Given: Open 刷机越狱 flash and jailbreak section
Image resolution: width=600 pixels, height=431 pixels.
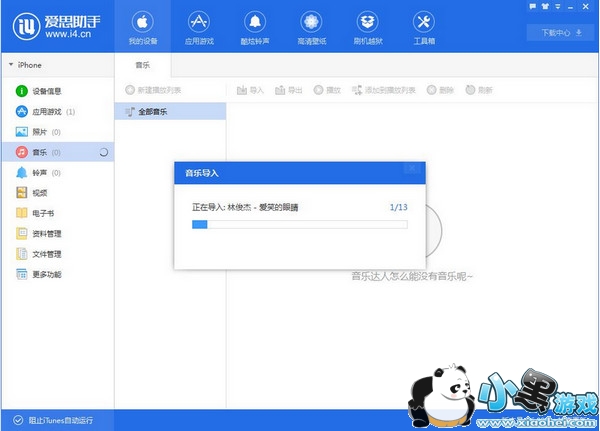Looking at the screenshot, I should point(368,28).
